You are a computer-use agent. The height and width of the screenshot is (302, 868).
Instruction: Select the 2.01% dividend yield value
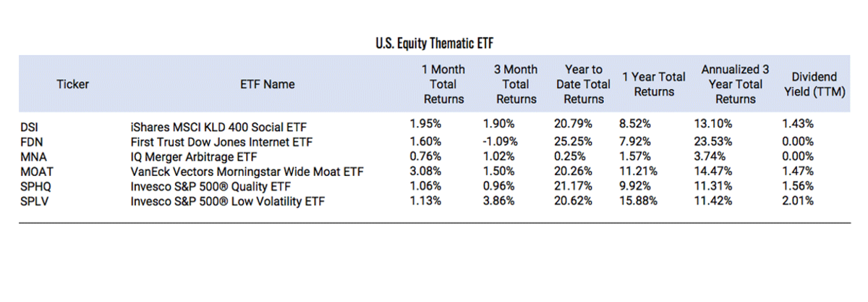tap(798, 200)
